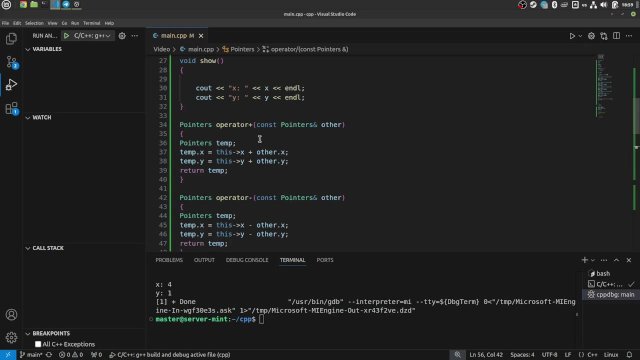Open the File menu

coord(5,23)
